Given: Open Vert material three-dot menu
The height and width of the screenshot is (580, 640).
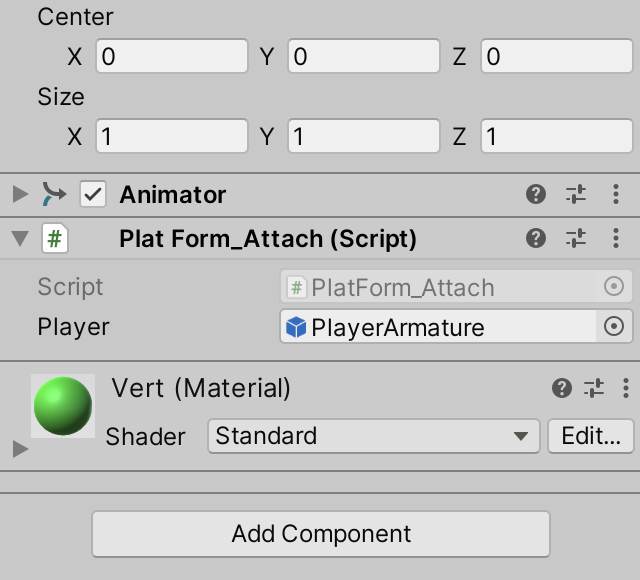Looking at the screenshot, I should click(x=626, y=388).
